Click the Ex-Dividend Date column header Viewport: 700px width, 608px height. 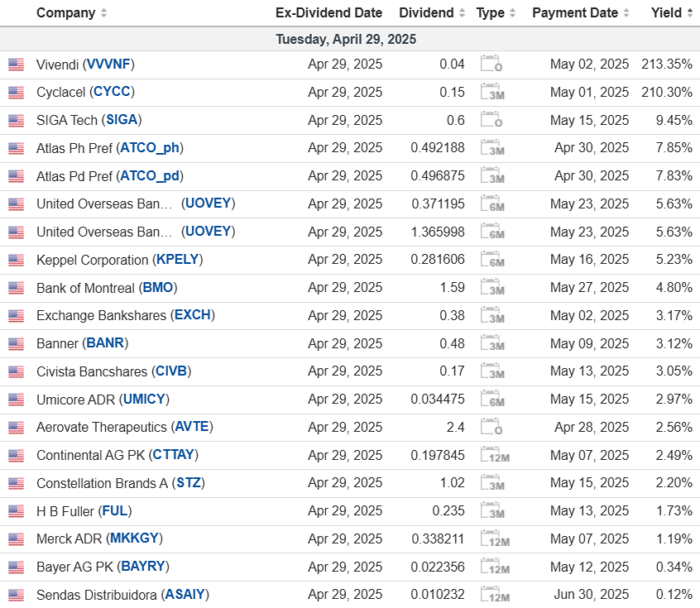(328, 13)
